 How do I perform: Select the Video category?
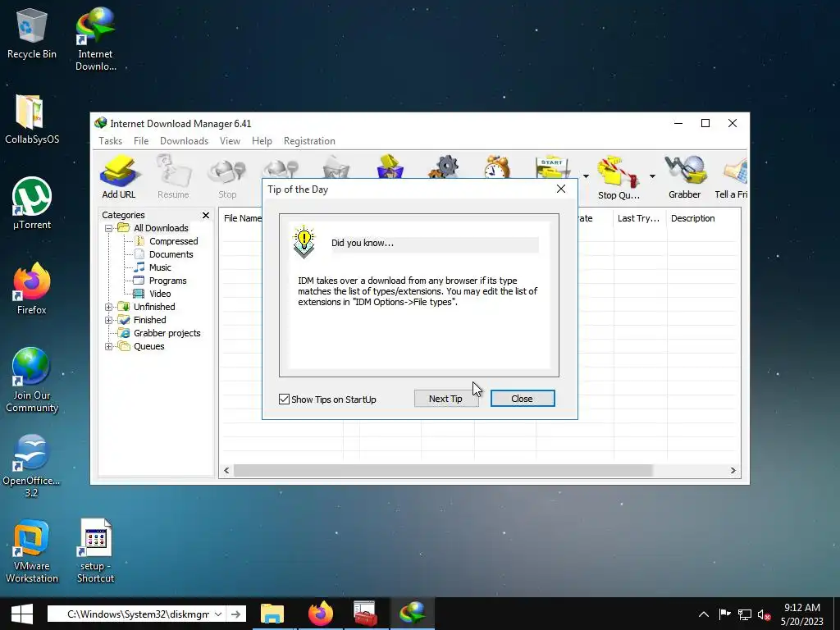tap(160, 294)
